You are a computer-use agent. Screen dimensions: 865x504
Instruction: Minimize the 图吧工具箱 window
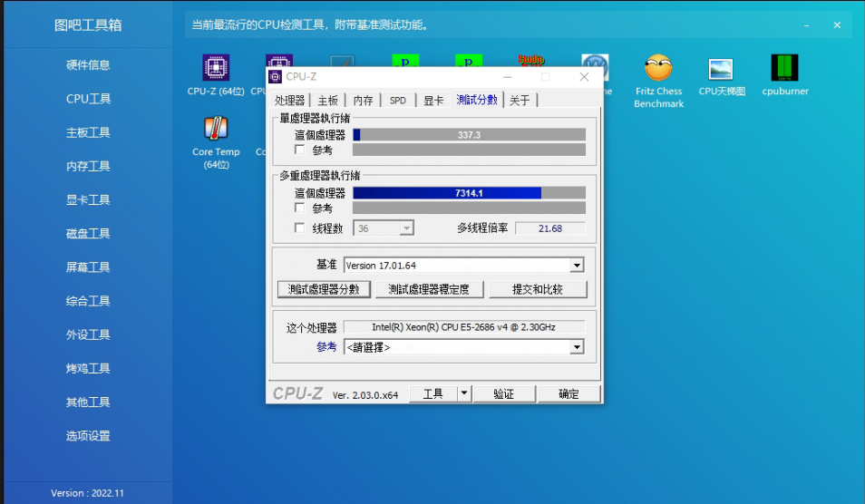(x=807, y=25)
